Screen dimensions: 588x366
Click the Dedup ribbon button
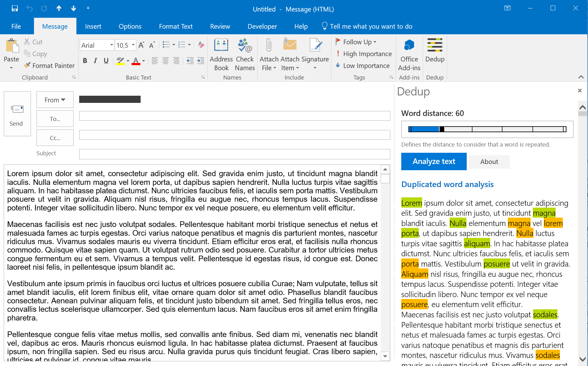(435, 50)
